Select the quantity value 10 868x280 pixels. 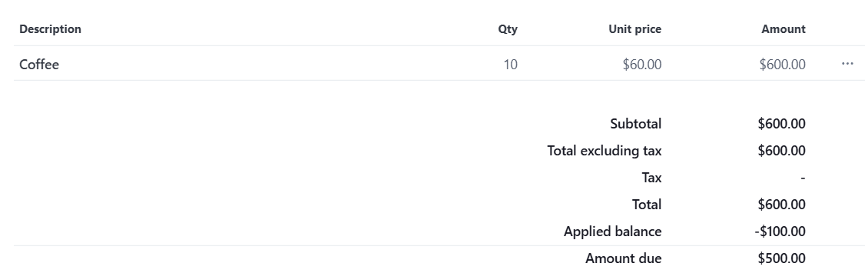click(510, 65)
